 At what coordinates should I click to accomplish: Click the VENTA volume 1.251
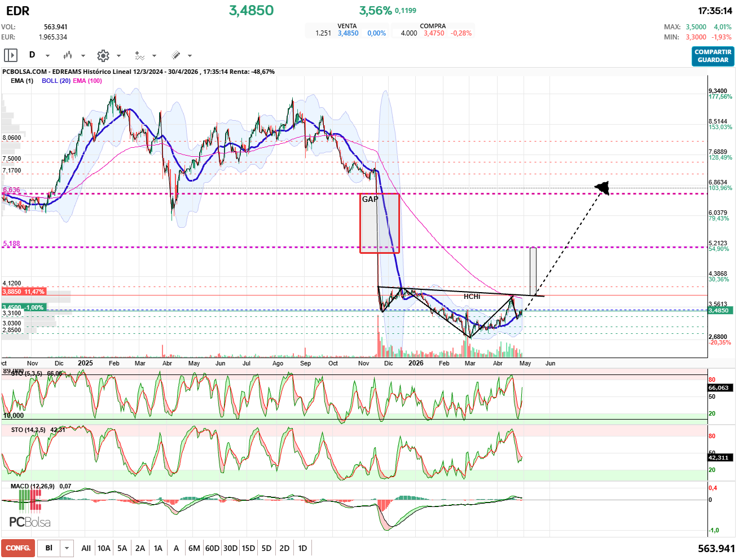pyautogui.click(x=323, y=33)
